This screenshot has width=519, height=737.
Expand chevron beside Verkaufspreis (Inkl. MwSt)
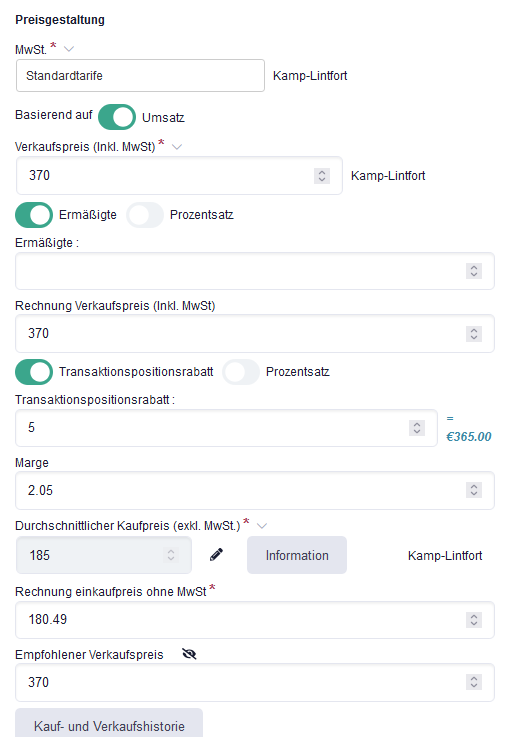pos(177,147)
